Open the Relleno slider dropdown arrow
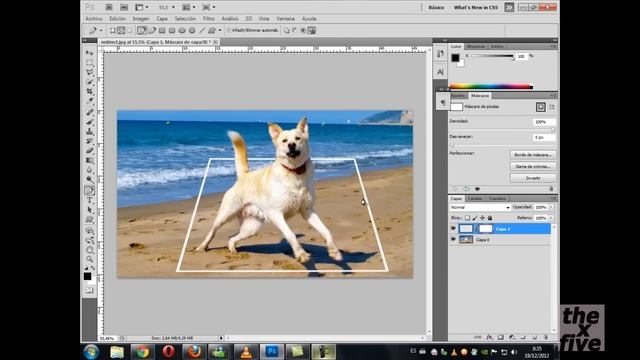Viewport: 640px width, 360px height. pyautogui.click(x=551, y=218)
